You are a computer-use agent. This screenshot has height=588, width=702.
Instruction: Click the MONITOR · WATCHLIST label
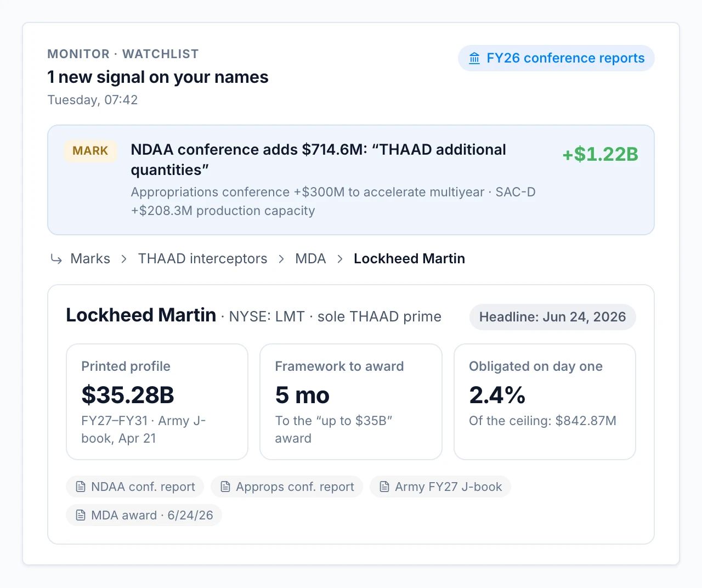123,54
